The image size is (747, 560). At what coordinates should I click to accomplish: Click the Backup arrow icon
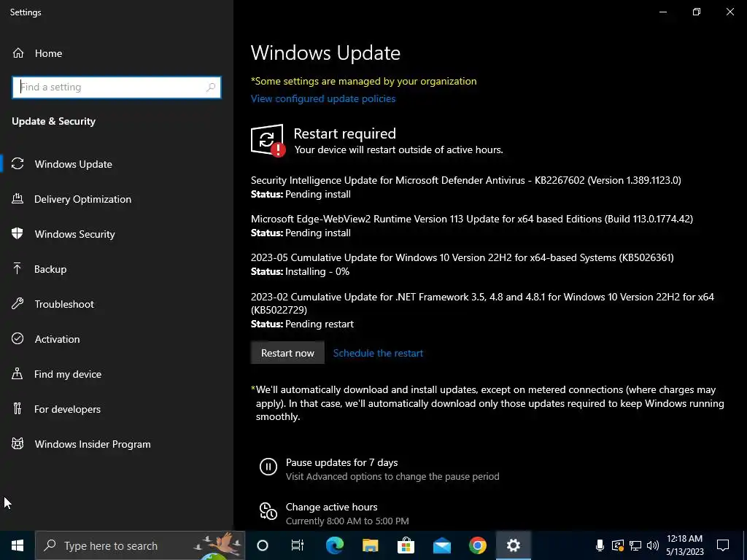coord(18,269)
